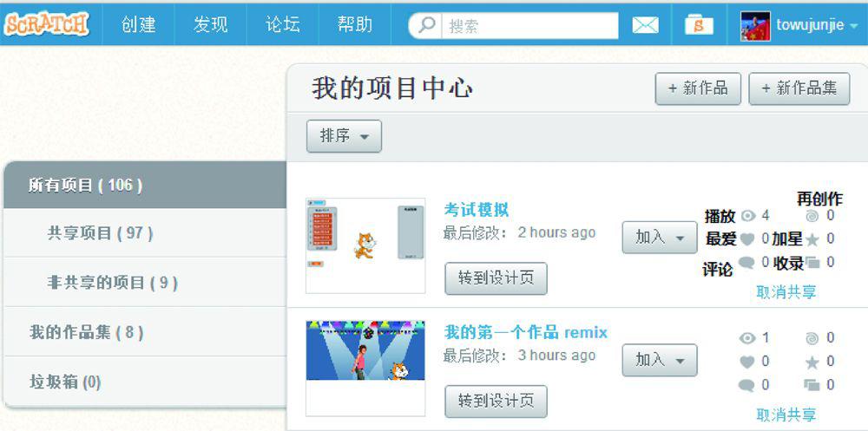Expand the towujunjie account menu
The height and width of the screenshot is (431, 868).
[853, 26]
